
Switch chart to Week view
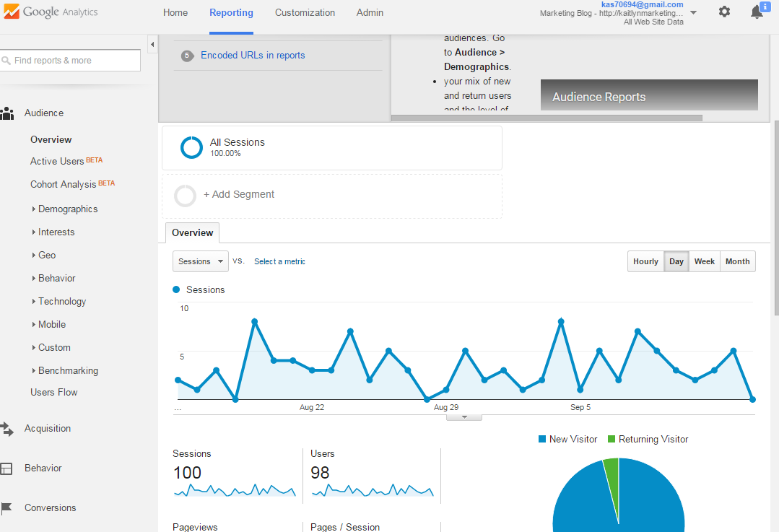click(704, 261)
